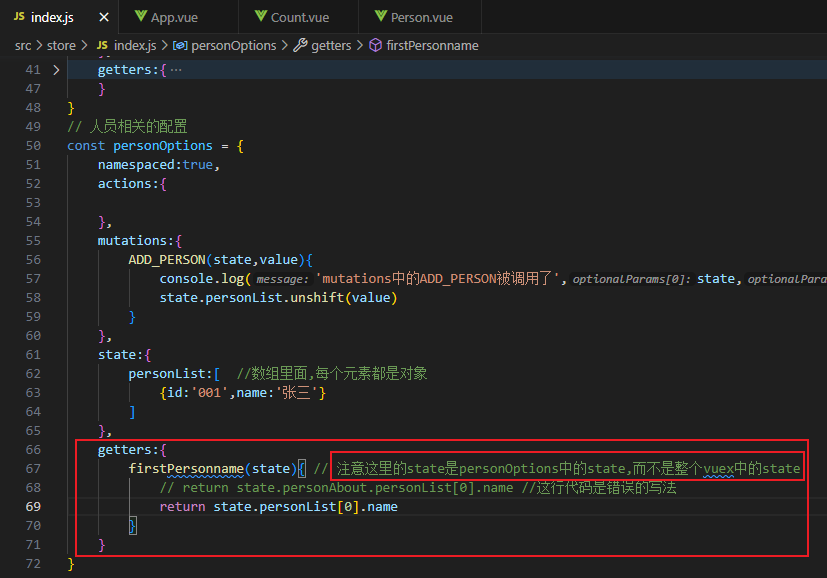Click the Vue icon on App.vue tab
Image resolution: width=827 pixels, height=578 pixels.
click(141, 16)
